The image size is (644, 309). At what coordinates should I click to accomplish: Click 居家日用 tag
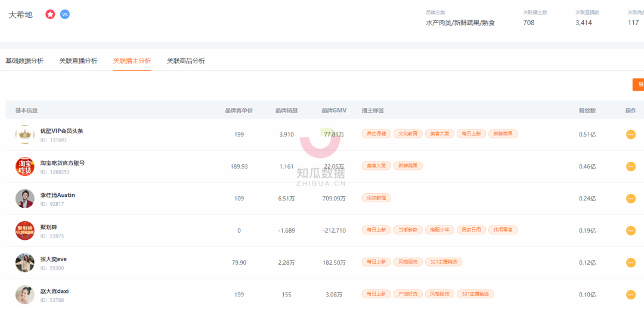pyautogui.click(x=471, y=230)
